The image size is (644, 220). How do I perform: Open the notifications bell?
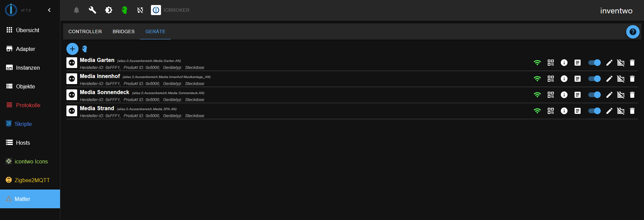tap(76, 10)
